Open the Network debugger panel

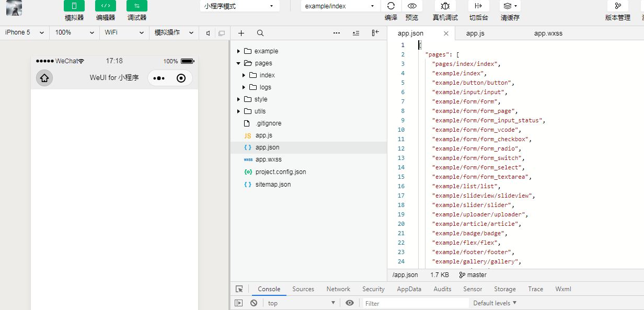click(338, 289)
